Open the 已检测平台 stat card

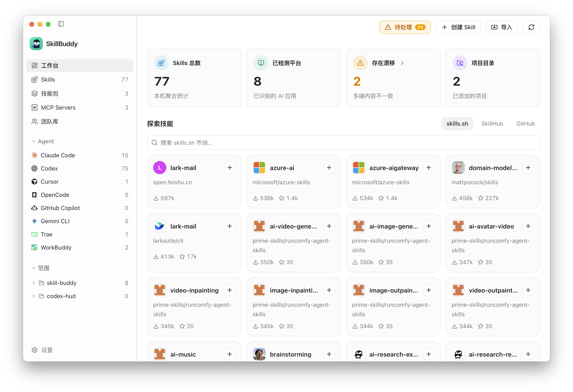(294, 78)
